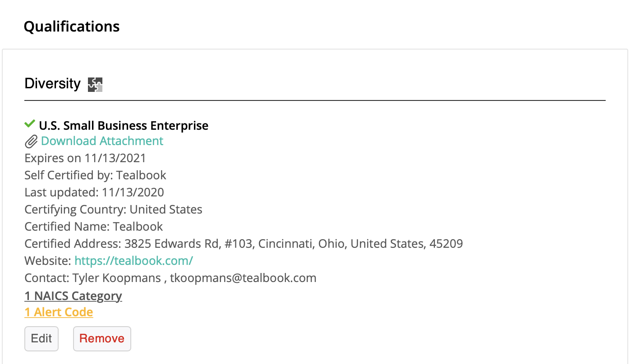This screenshot has height=364, width=635.
Task: Click the Last updated 11/13/2020 line
Action: [x=94, y=192]
